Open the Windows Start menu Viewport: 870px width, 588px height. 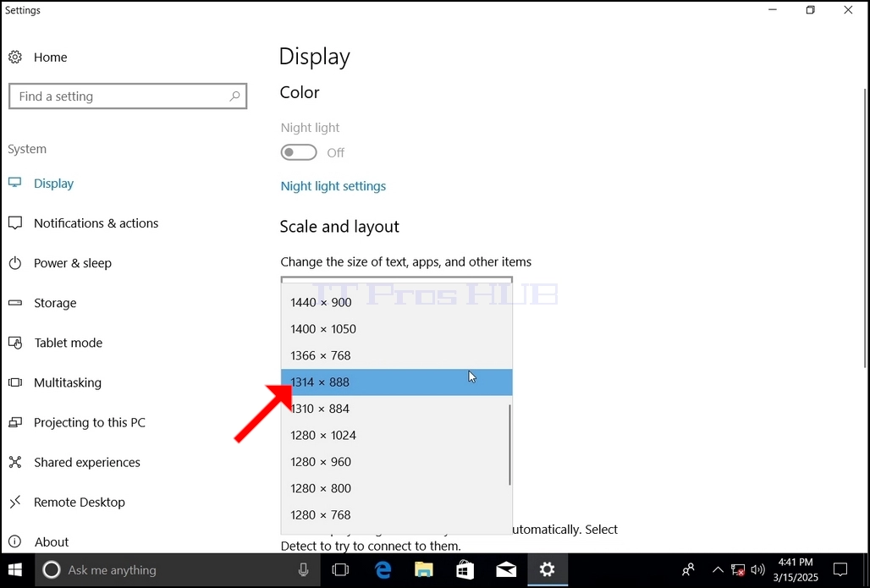click(x=15, y=569)
